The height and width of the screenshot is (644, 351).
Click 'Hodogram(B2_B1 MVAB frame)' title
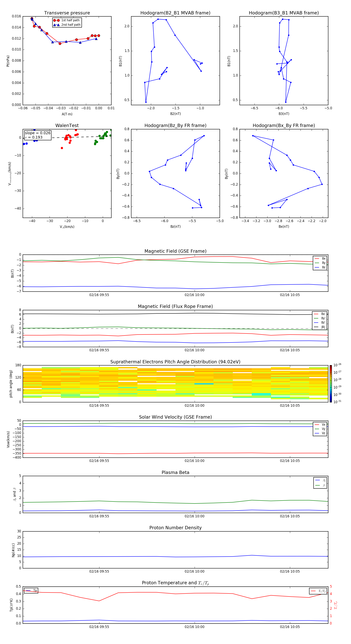pyautogui.click(x=175, y=13)
